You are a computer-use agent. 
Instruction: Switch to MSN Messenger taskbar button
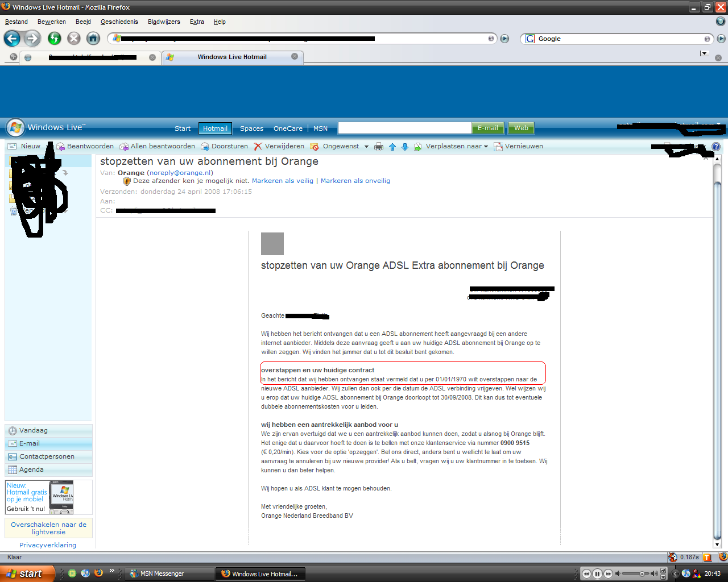(x=169, y=574)
